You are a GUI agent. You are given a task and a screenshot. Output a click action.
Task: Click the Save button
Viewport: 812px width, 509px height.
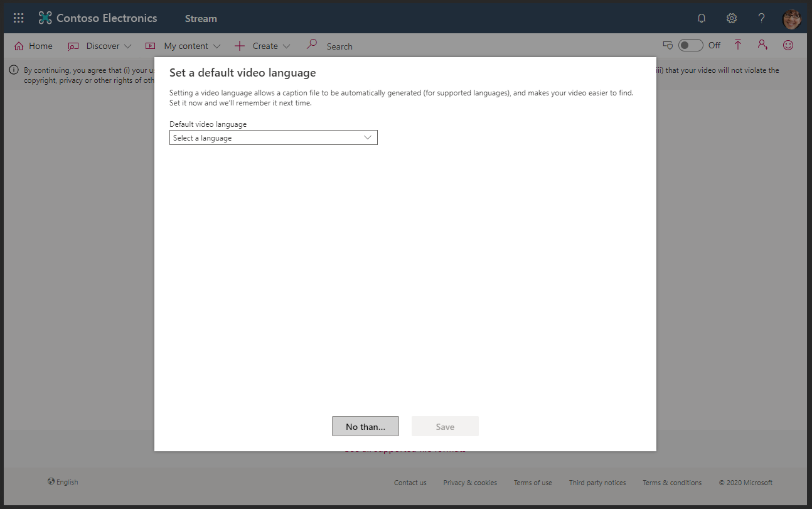(x=445, y=426)
